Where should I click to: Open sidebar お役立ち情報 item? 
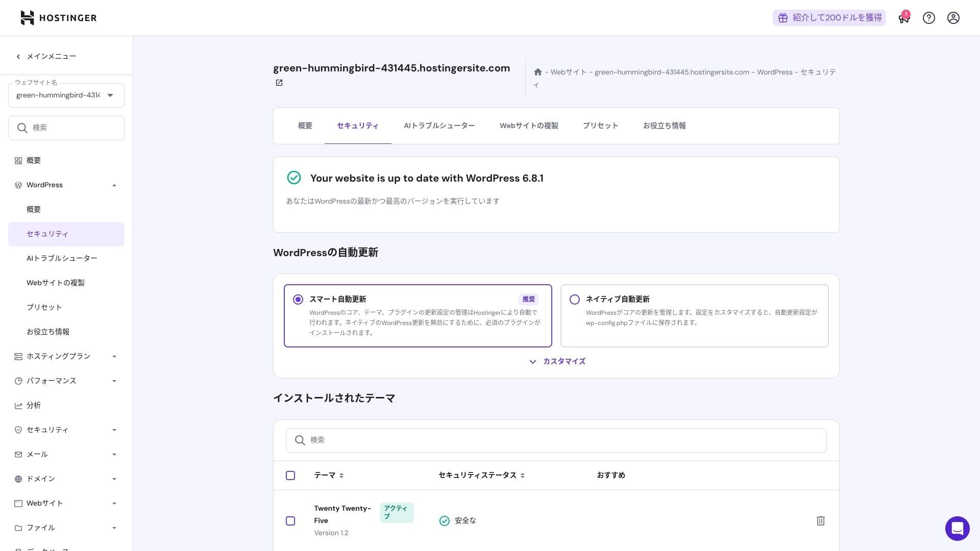66,332
